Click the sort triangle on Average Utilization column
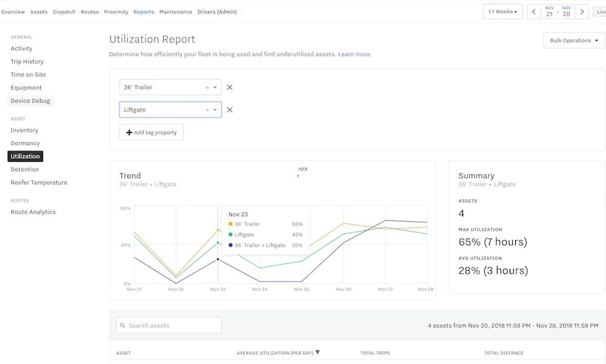This screenshot has height=364, width=606. (318, 352)
